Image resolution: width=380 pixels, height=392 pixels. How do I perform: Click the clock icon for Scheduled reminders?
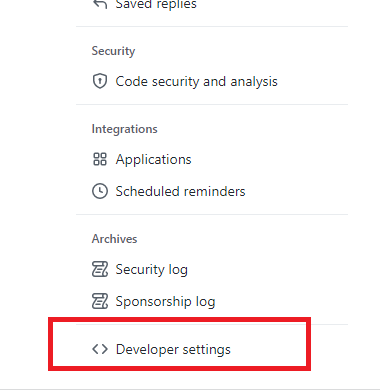pos(100,191)
